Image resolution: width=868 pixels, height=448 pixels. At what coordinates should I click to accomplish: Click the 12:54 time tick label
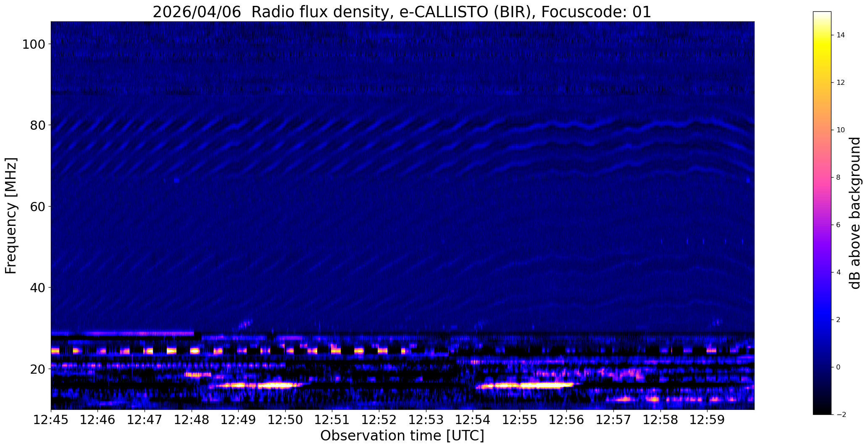coord(473,419)
